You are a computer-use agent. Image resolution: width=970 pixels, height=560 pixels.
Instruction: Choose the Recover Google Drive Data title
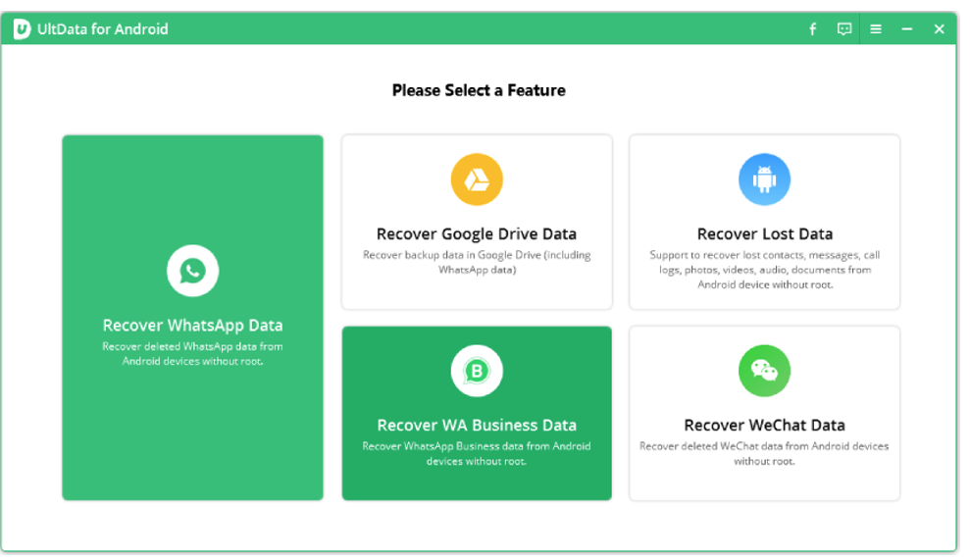point(477,233)
